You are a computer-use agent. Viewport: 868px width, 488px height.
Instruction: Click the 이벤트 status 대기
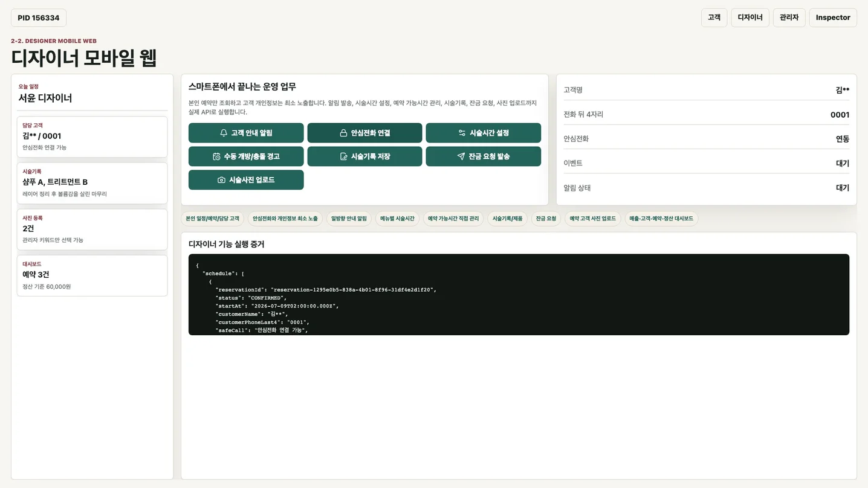(x=842, y=163)
